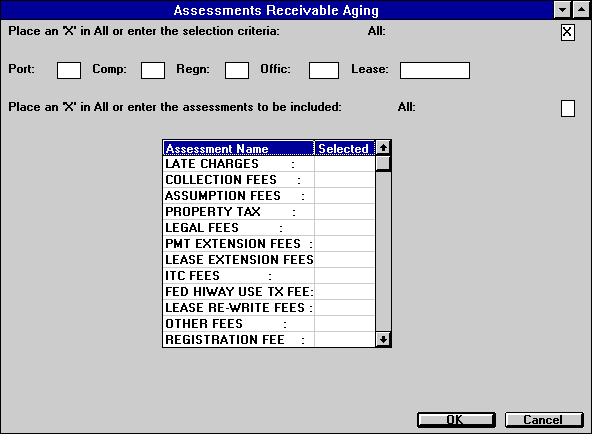Click the Assessment Name column header
Viewport: 592px width, 434px height.
click(x=239, y=148)
